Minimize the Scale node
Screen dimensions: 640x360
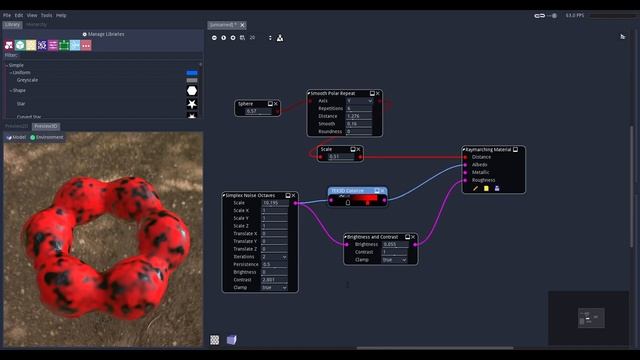tap(353, 149)
